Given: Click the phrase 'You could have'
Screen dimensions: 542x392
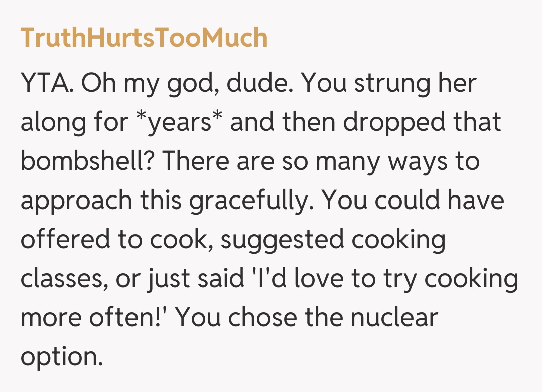Looking at the screenshot, I should (413, 201).
